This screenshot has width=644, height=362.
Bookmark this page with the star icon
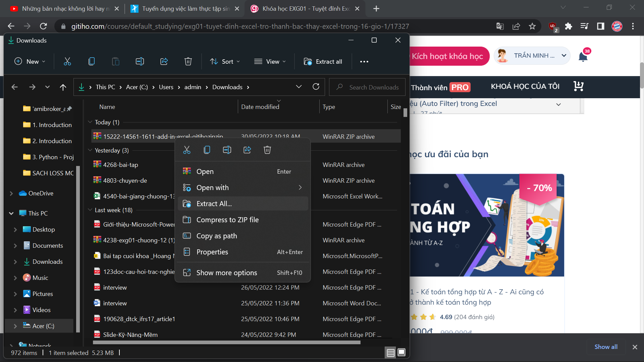(532, 26)
